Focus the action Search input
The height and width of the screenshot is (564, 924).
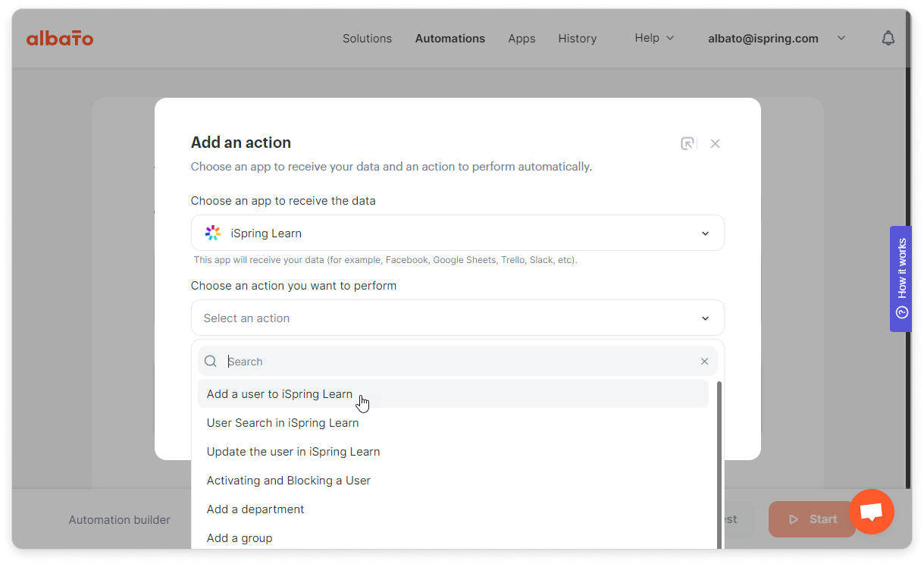458,362
